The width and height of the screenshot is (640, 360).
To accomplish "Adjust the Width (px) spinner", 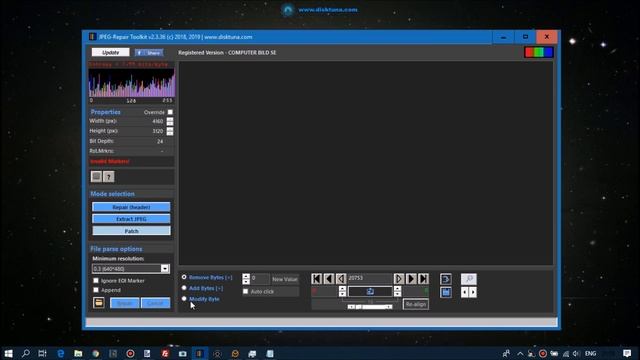I will pyautogui.click(x=170, y=121).
